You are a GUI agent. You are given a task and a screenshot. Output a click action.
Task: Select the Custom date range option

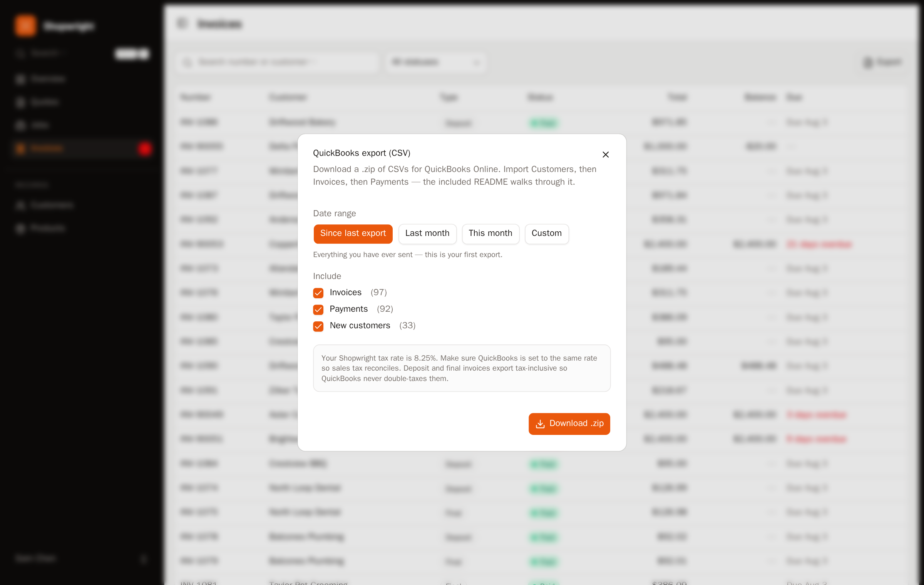[547, 234]
